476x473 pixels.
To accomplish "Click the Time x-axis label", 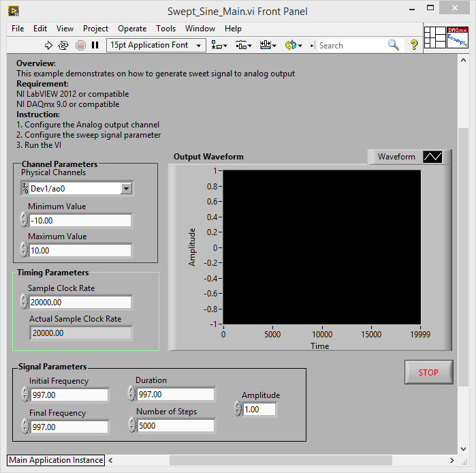I will tap(319, 346).
